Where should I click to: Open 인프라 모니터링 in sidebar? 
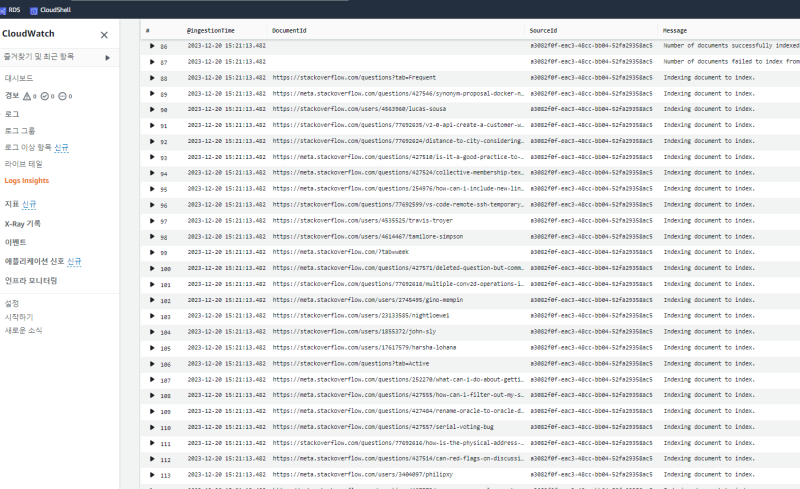[x=31, y=280]
